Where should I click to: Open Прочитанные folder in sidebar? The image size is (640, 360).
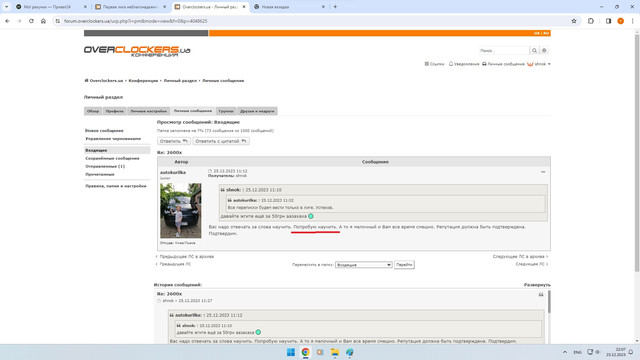[100, 174]
